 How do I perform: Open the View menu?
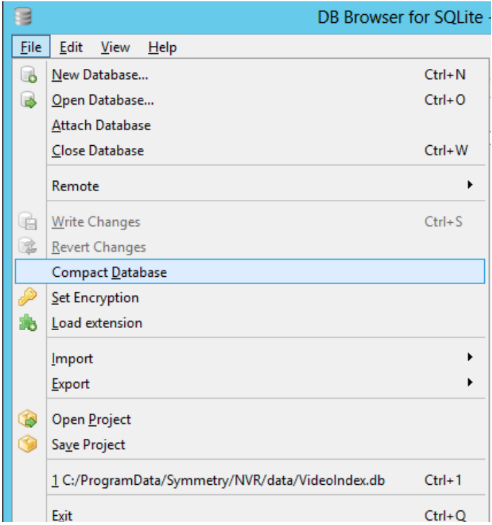tap(116, 47)
